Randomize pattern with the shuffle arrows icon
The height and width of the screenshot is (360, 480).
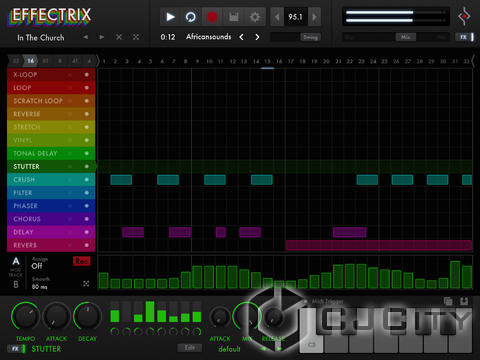(x=136, y=37)
